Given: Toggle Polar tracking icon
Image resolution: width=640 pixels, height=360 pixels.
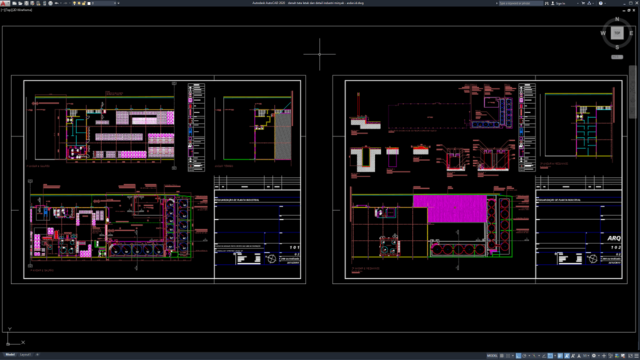Looking at the screenshot, I should click(x=524, y=356).
